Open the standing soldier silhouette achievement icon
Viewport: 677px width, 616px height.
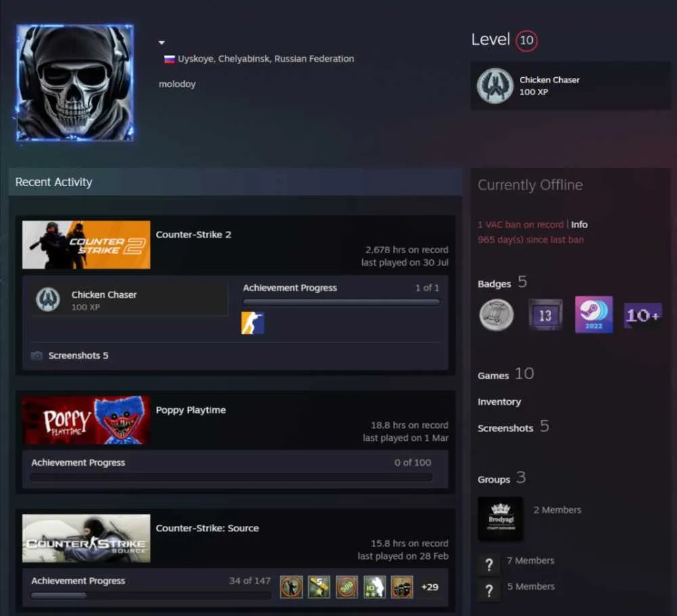(291, 587)
